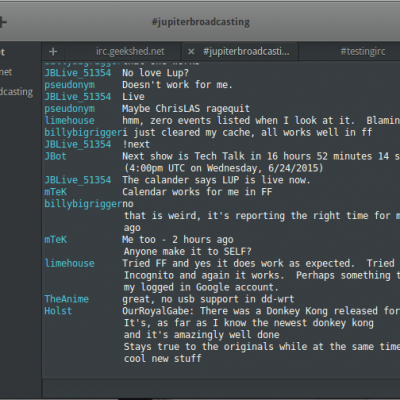Click nickname JBLive_51354 beside '!next'
This screenshot has height=400, width=400.
click(78, 144)
